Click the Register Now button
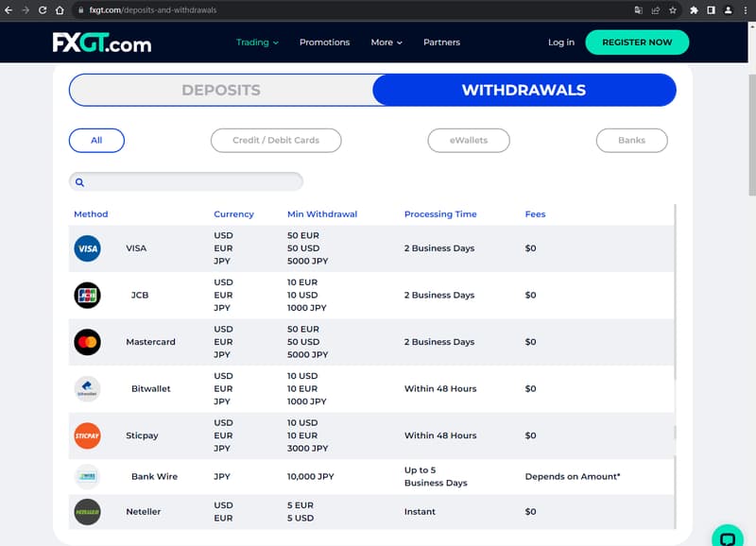The height and width of the screenshot is (546, 756). click(x=637, y=43)
